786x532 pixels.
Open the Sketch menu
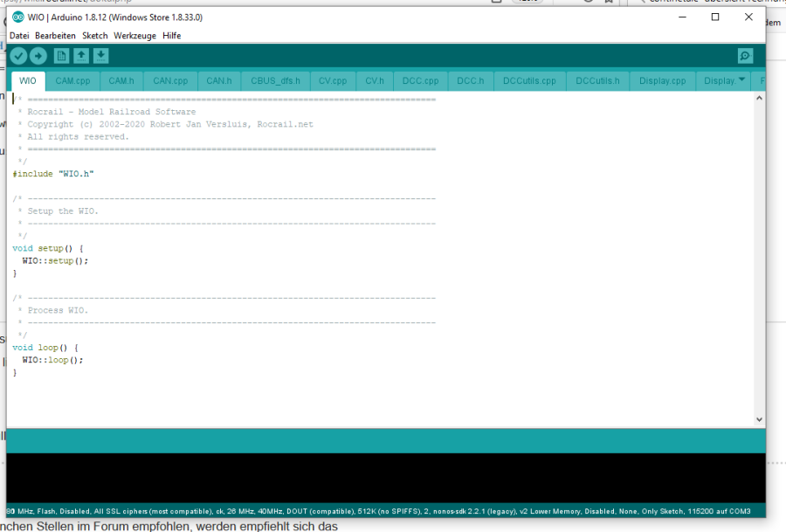coord(95,36)
